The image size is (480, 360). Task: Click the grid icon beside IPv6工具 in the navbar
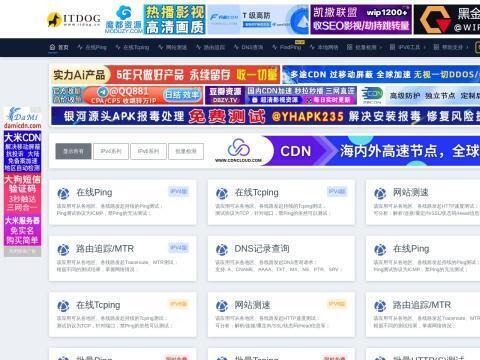tap(392, 47)
